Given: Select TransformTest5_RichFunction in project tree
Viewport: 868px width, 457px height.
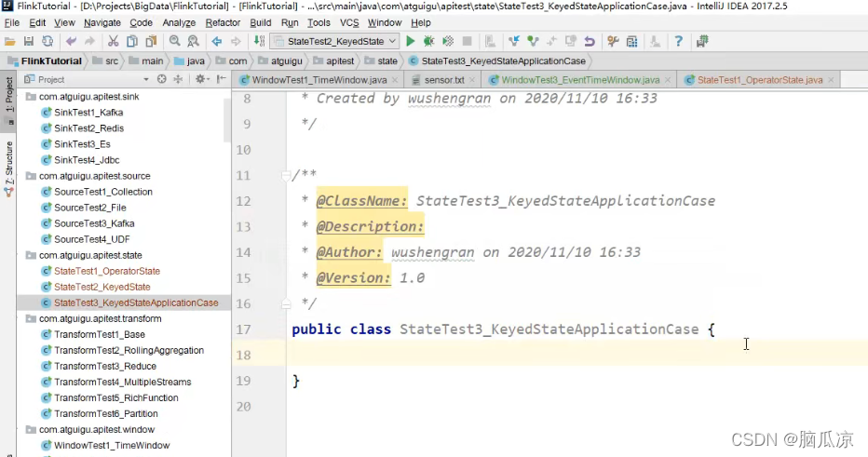Looking at the screenshot, I should click(115, 397).
